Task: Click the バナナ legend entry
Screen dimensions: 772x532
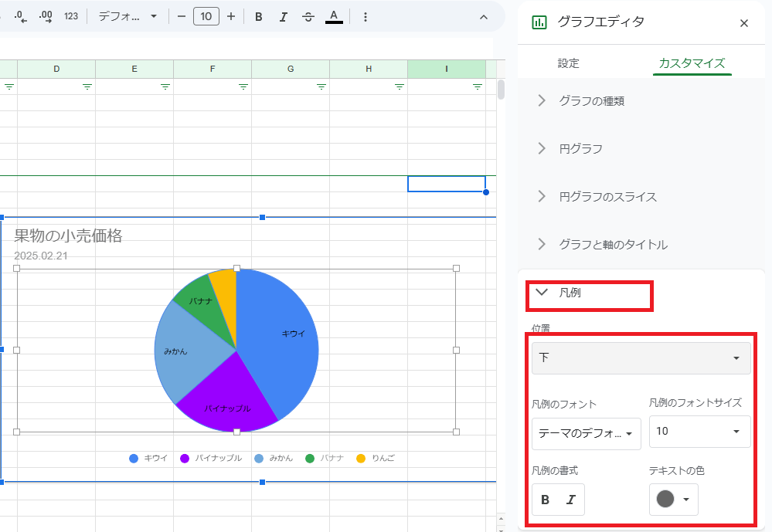Action: [x=325, y=458]
